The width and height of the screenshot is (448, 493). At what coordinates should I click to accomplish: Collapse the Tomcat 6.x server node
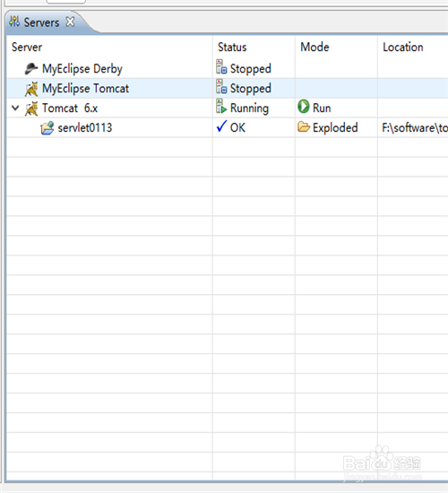point(15,108)
